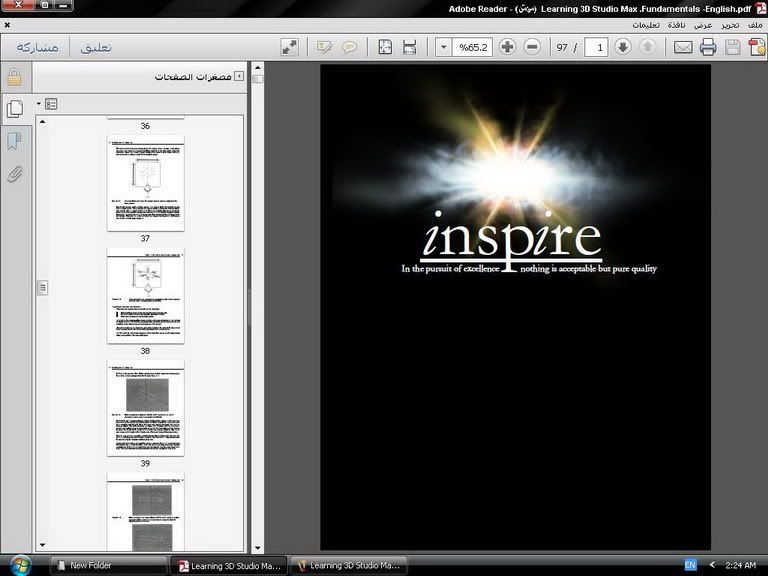
Task: Add a sticky note comment
Action: 349,47
